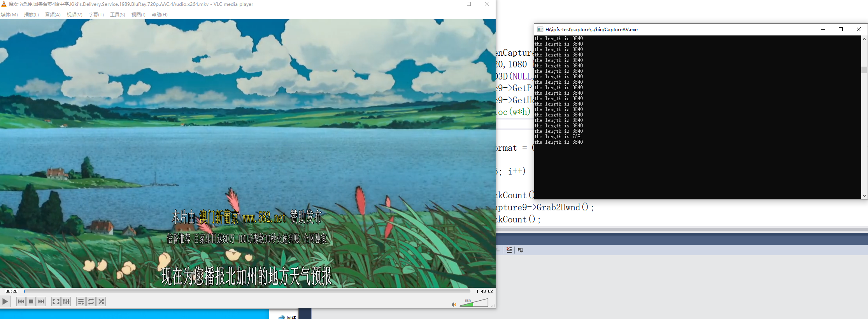This screenshot has width=868, height=319.
Task: Open the 播放(L) menu
Action: (32, 15)
